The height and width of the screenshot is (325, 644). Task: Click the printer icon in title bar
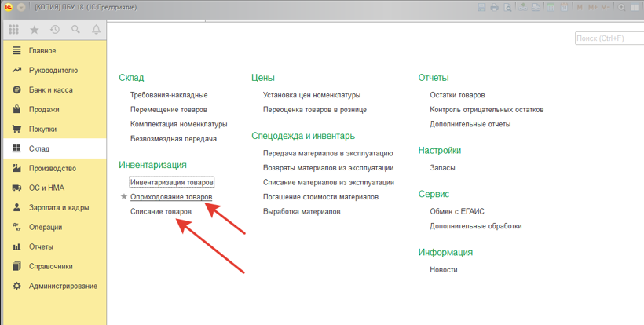pos(496,7)
